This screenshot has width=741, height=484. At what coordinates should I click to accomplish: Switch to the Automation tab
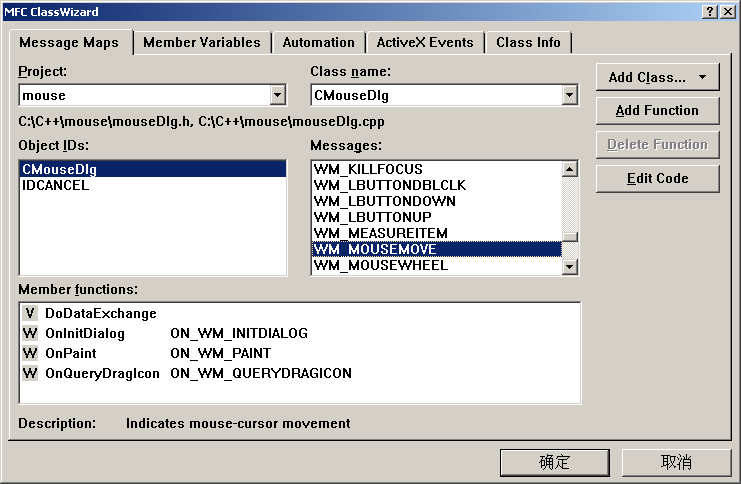click(318, 43)
